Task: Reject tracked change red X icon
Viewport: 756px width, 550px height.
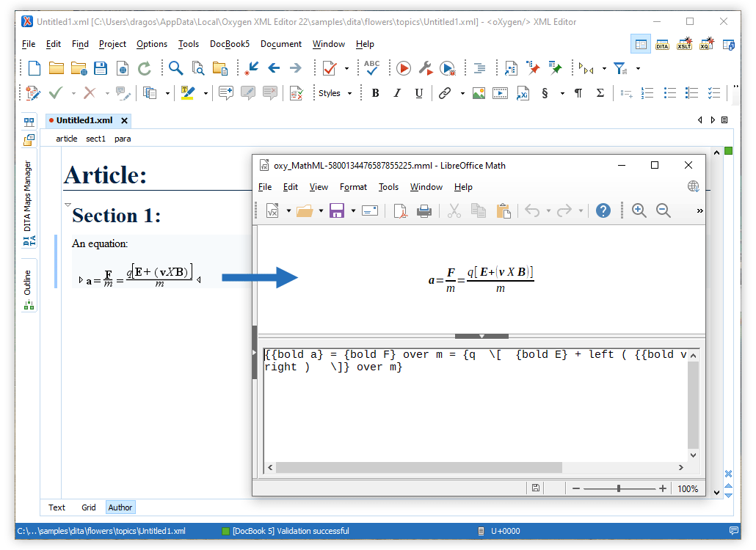Action: [x=90, y=93]
